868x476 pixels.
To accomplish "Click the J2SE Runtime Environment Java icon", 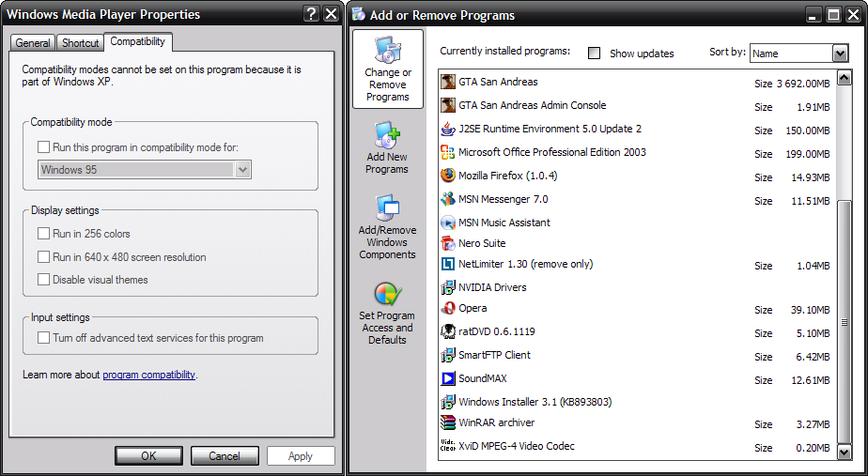I will point(448,129).
